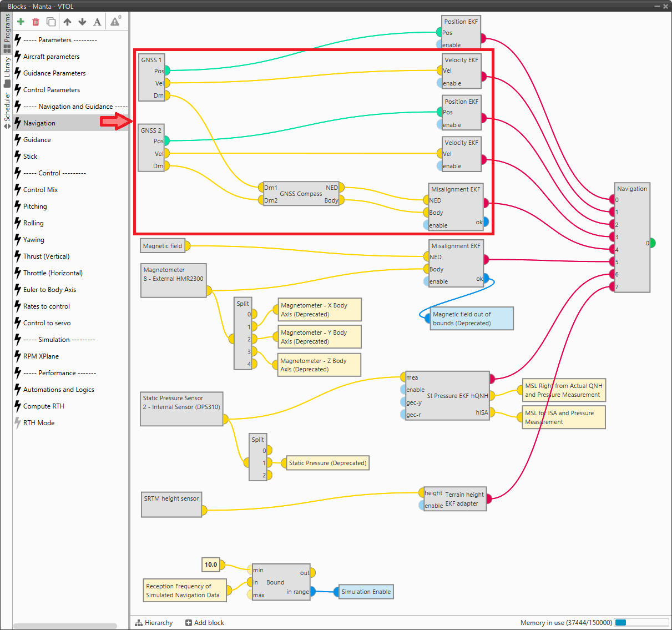The width and height of the screenshot is (672, 630).
Task: Click the Add block button
Action: 205,623
